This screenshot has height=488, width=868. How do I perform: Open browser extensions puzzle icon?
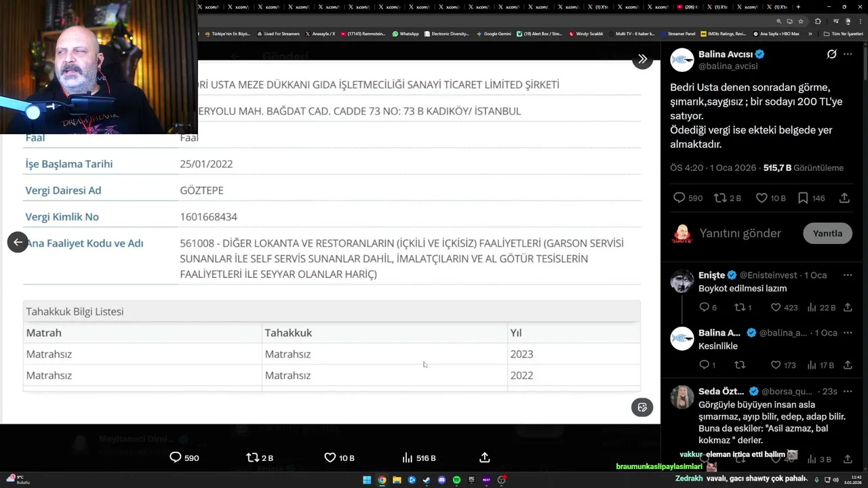[818, 21]
